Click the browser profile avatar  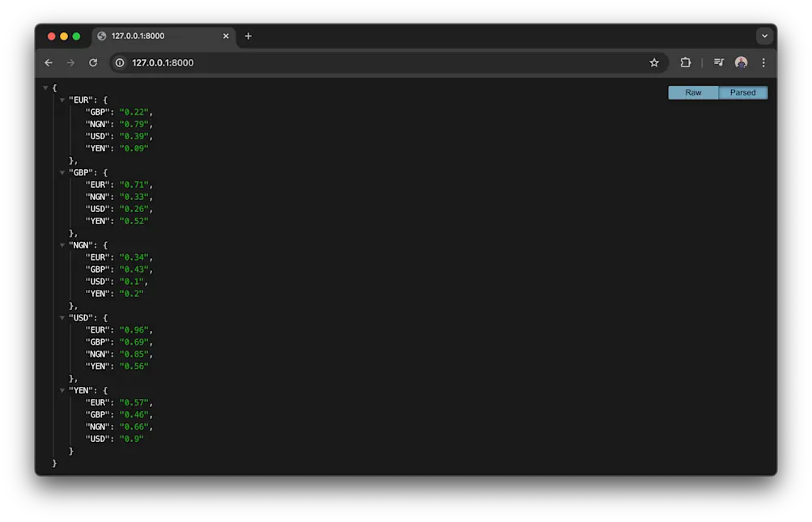741,62
